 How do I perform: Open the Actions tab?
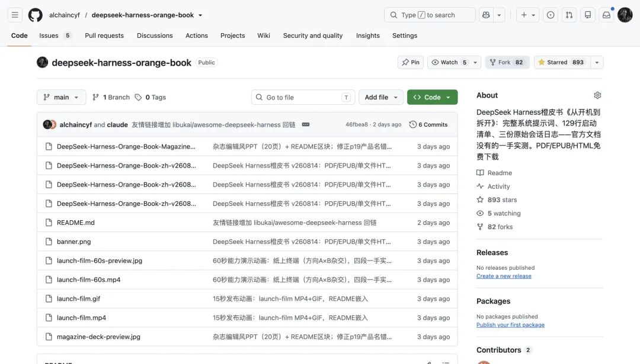pos(196,36)
